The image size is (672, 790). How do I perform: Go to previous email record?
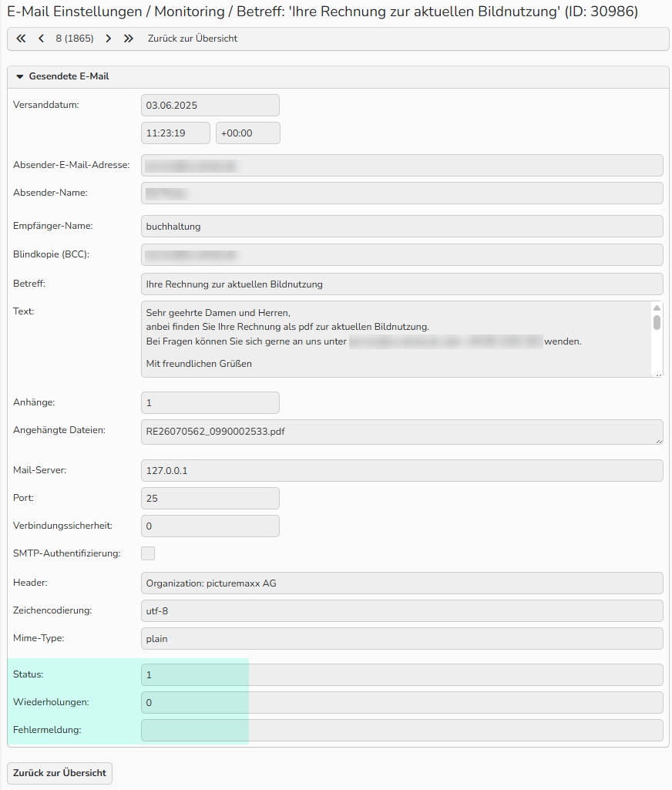[x=42, y=39]
